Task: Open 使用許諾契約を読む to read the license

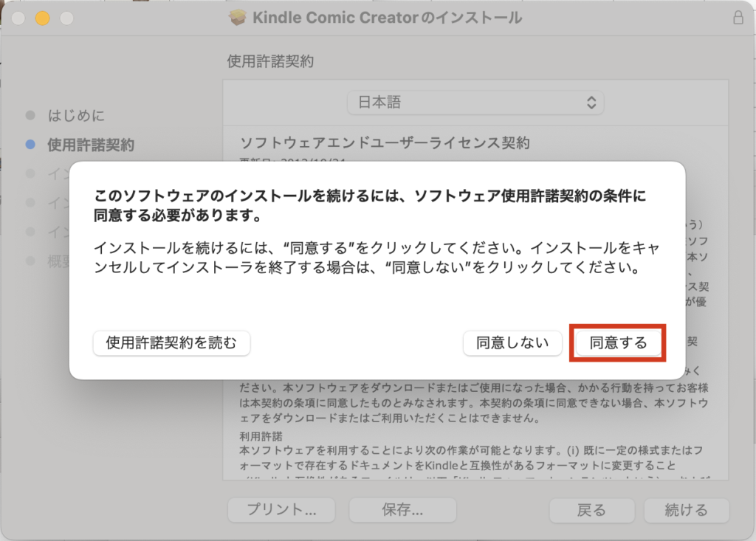Action: click(171, 342)
